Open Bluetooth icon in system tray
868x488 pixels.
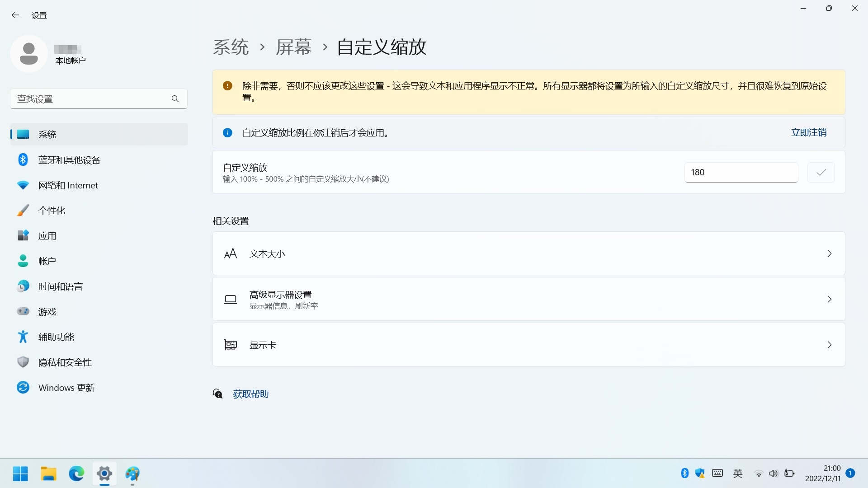pyautogui.click(x=684, y=473)
